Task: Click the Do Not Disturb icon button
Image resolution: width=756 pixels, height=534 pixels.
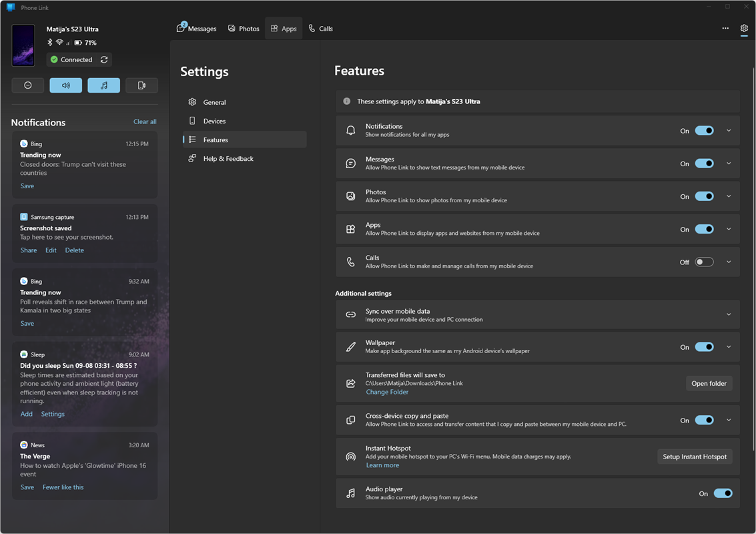Action: (28, 85)
